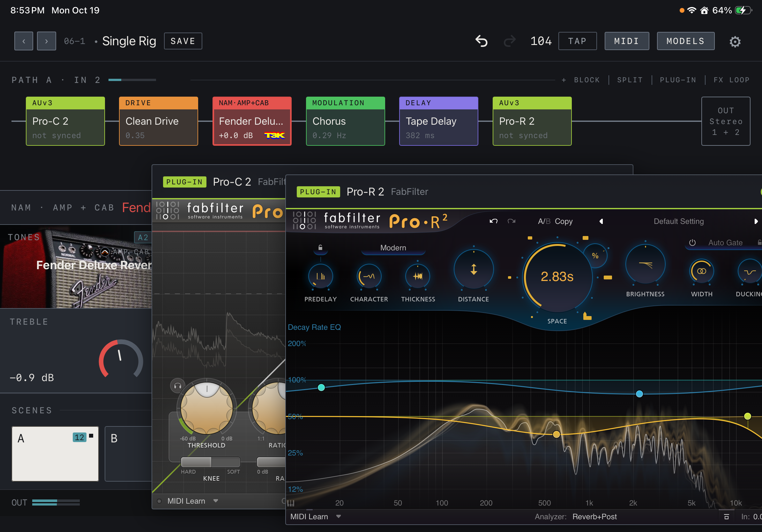Open the Modern reverb style dropdown

click(x=393, y=248)
